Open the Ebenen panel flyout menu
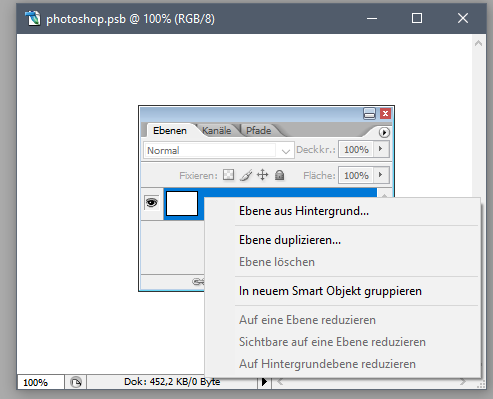Viewport: 493px width, 399px height. point(384,132)
